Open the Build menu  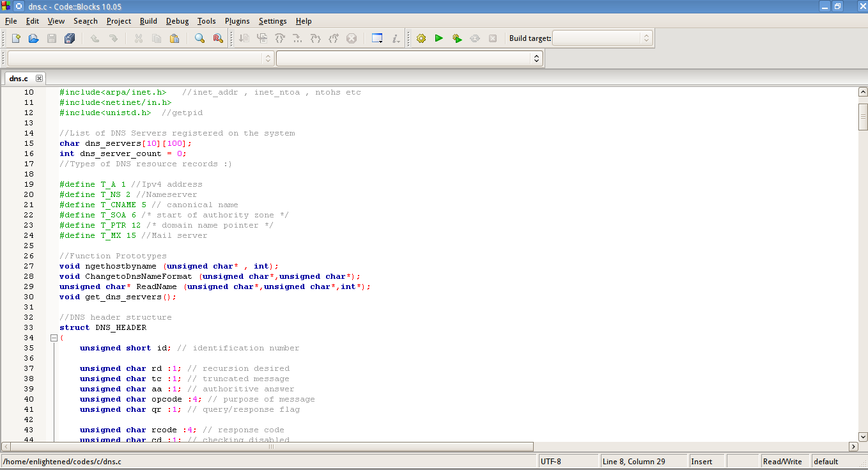pos(148,21)
